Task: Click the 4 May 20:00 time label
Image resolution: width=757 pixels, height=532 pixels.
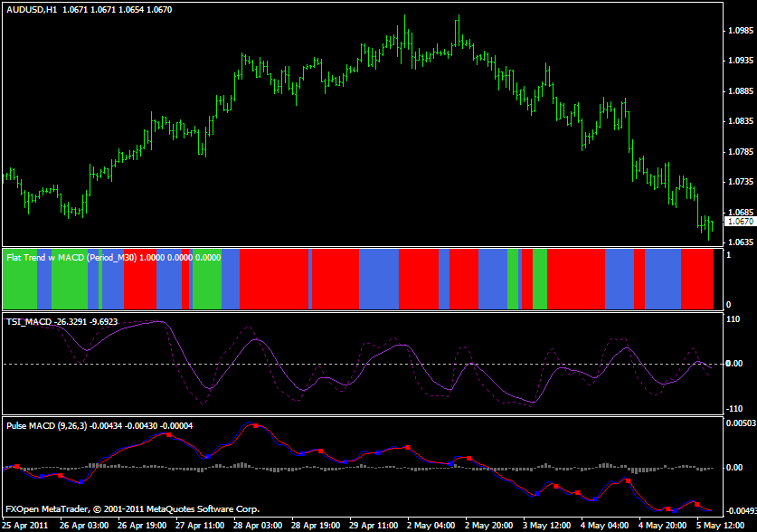Action: (662, 526)
